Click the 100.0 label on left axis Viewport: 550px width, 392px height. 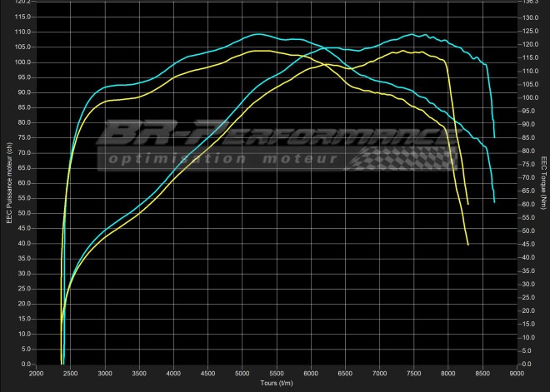click(21, 62)
